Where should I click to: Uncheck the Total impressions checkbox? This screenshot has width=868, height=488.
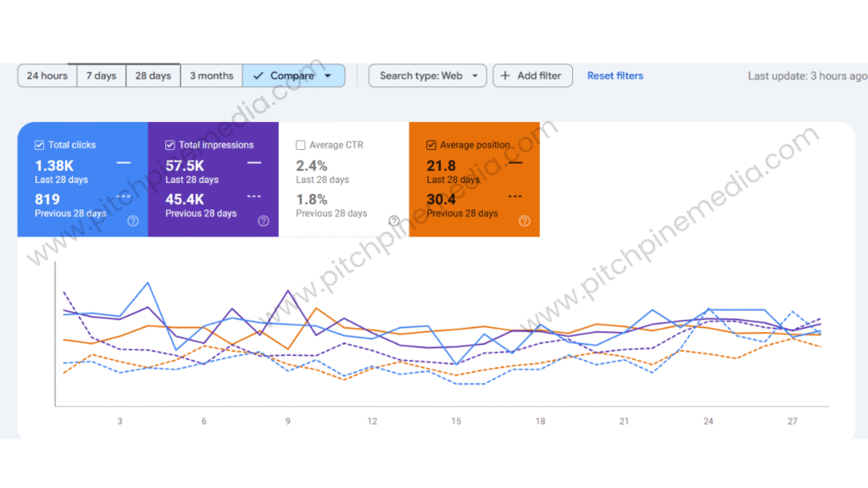(170, 145)
